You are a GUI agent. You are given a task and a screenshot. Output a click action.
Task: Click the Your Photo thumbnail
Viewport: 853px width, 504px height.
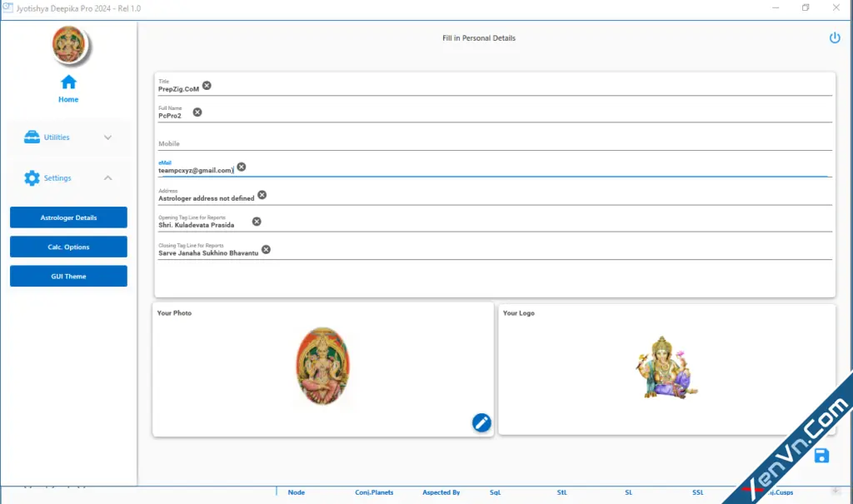click(x=323, y=366)
